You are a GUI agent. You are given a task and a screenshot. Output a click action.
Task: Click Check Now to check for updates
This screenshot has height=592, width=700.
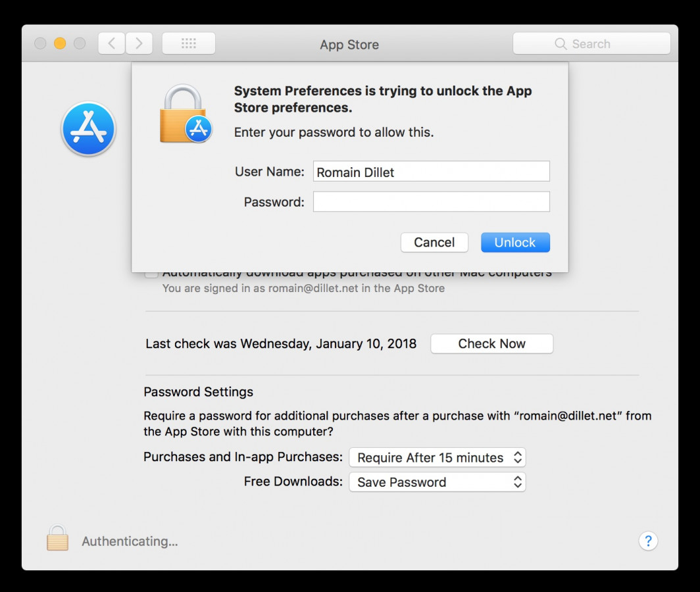(491, 343)
